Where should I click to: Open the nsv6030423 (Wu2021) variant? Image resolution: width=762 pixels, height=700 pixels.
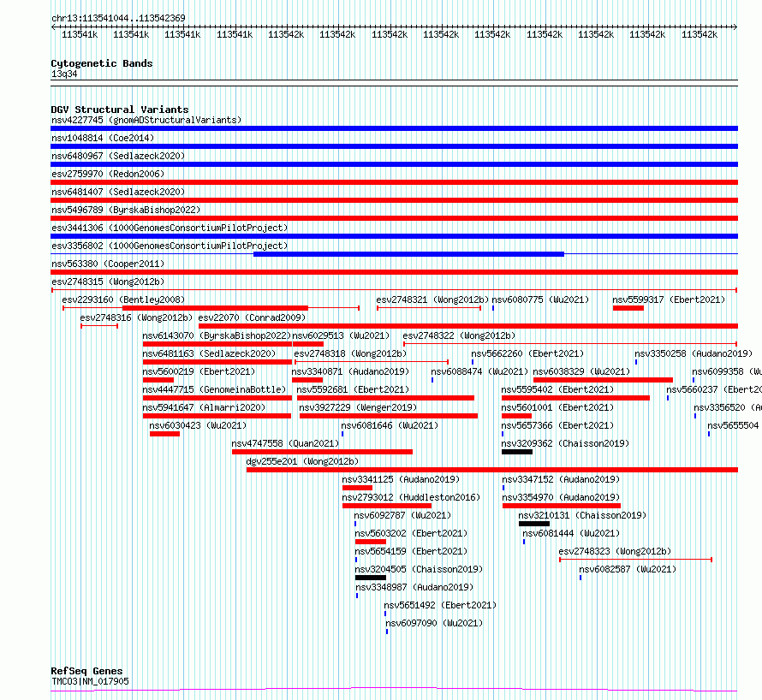click(x=198, y=425)
